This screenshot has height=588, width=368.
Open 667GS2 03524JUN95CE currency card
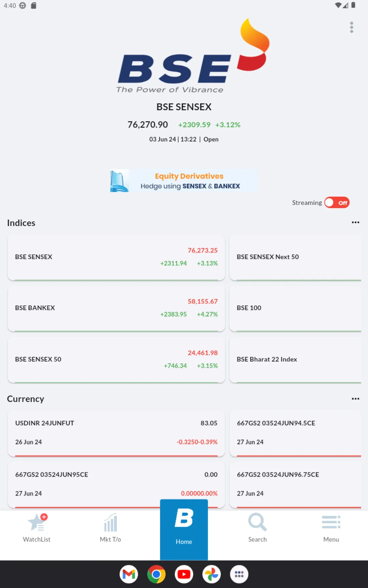click(116, 485)
